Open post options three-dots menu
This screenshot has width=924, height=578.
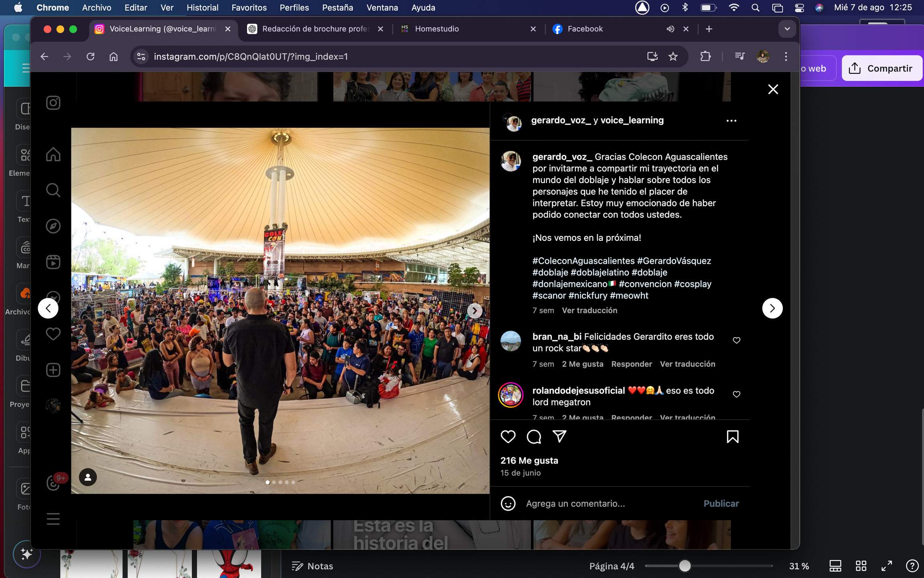click(731, 121)
